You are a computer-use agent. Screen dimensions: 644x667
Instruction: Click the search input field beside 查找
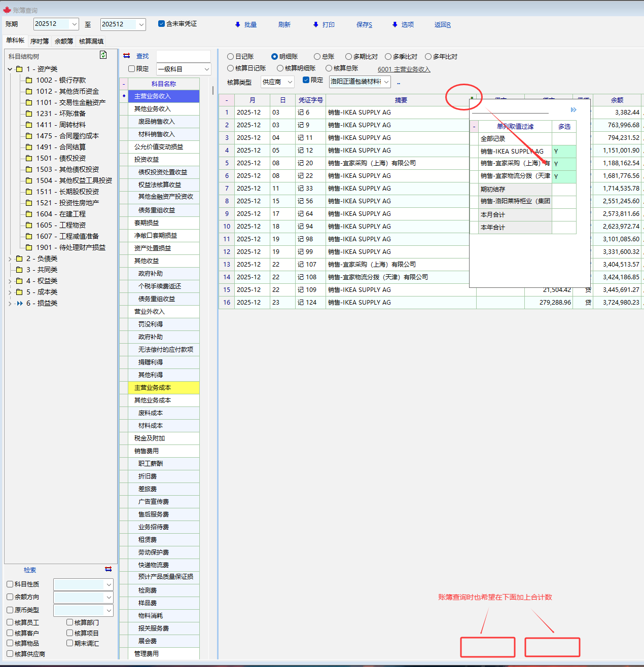click(x=183, y=56)
